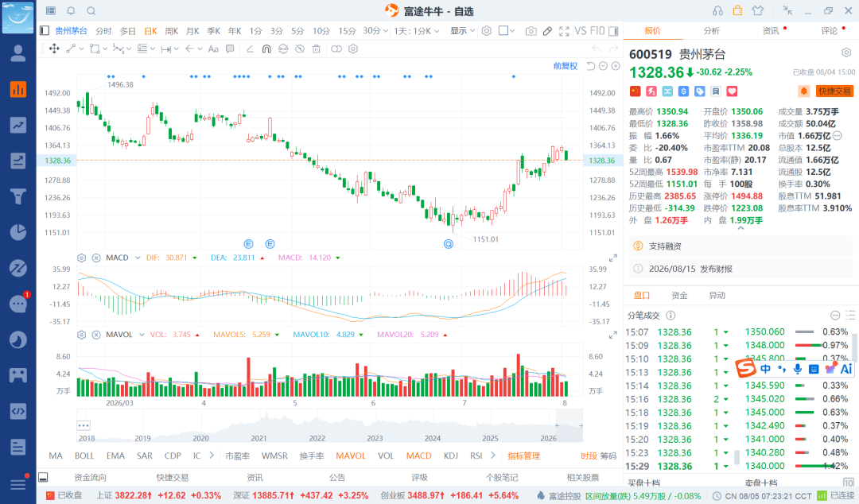The height and width of the screenshot is (504, 859).
Task: Expand the 前复权 adjustment selector
Action: pyautogui.click(x=566, y=66)
